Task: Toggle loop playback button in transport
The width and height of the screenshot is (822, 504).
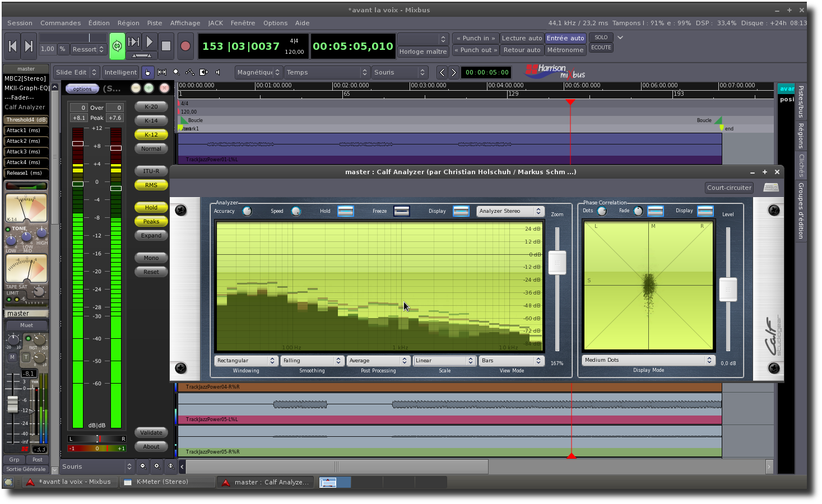Action: [117, 46]
